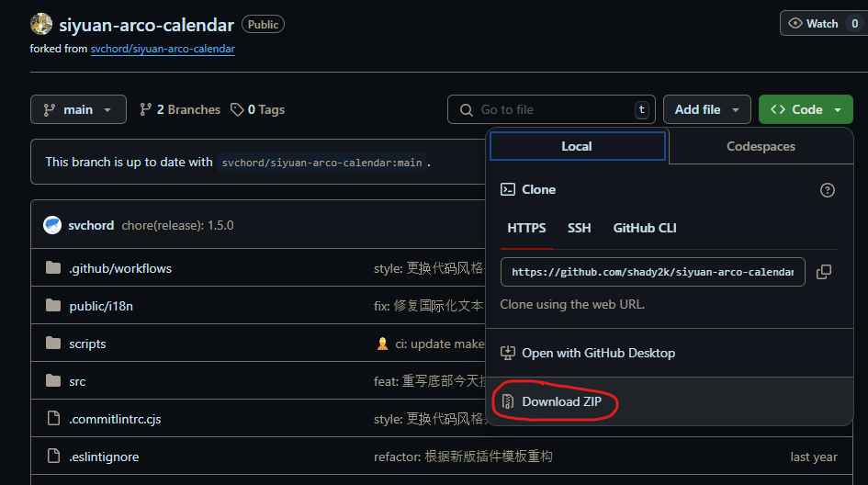Screen dimensions: 868x485
Task: Switch to the Codespaces tab
Action: pyautogui.click(x=761, y=146)
